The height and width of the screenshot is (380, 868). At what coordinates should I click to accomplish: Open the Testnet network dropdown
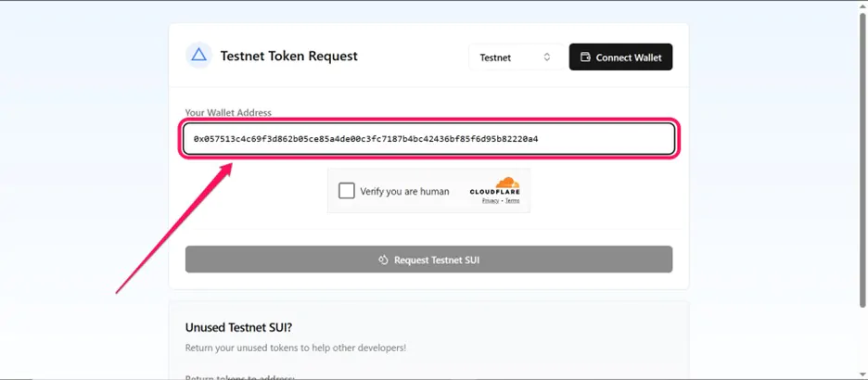pos(516,57)
